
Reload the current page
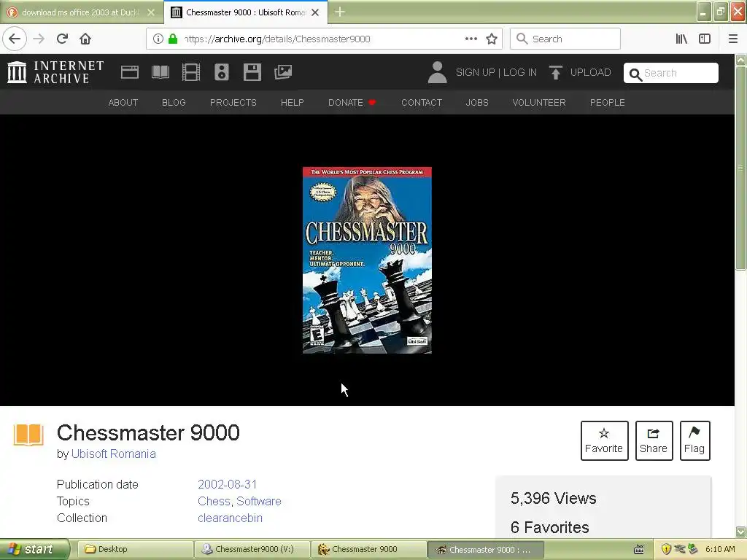[62, 39]
